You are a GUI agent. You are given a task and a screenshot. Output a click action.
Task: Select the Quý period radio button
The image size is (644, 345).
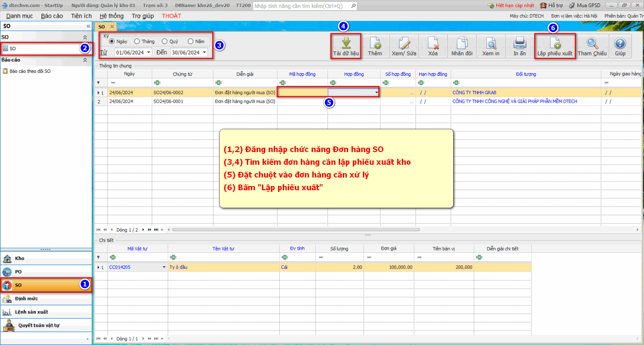[165, 42]
